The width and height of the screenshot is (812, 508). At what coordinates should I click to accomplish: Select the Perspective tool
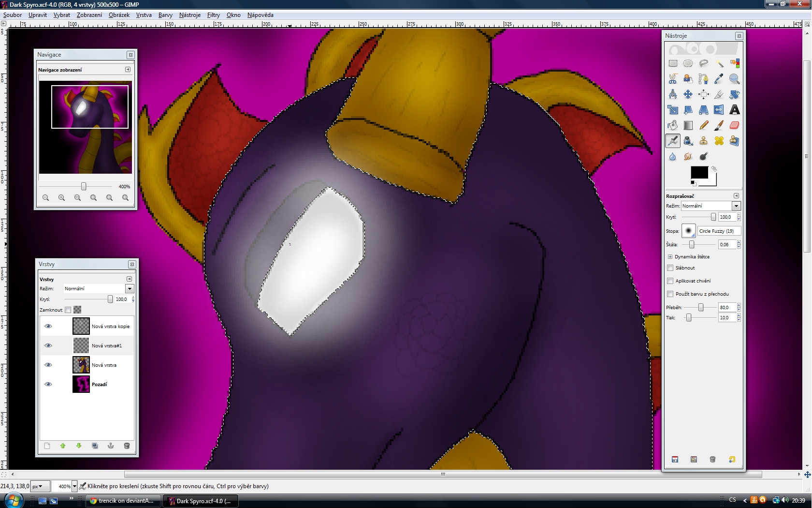pos(704,110)
